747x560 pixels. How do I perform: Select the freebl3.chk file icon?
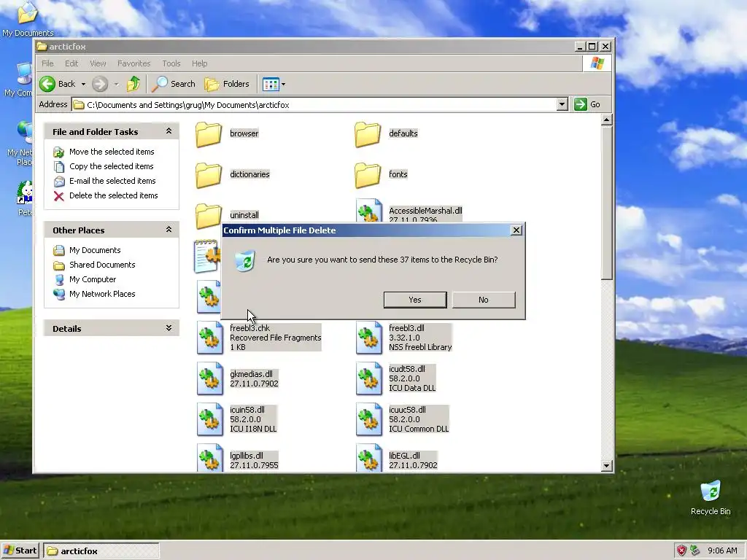click(x=209, y=338)
